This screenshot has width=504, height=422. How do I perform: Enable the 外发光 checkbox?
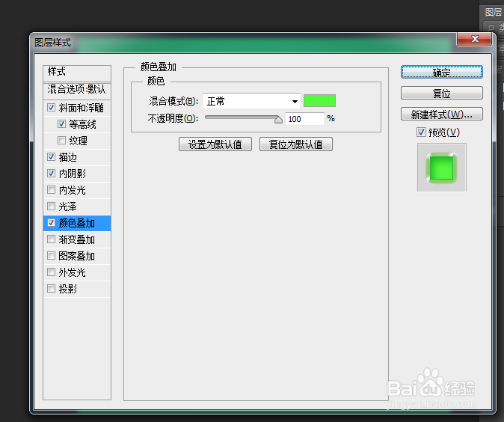[51, 272]
